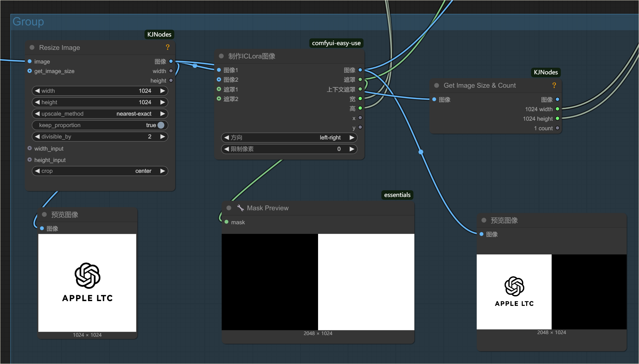Switch 方向 to next option arrow
The height and width of the screenshot is (364, 639).
click(352, 138)
